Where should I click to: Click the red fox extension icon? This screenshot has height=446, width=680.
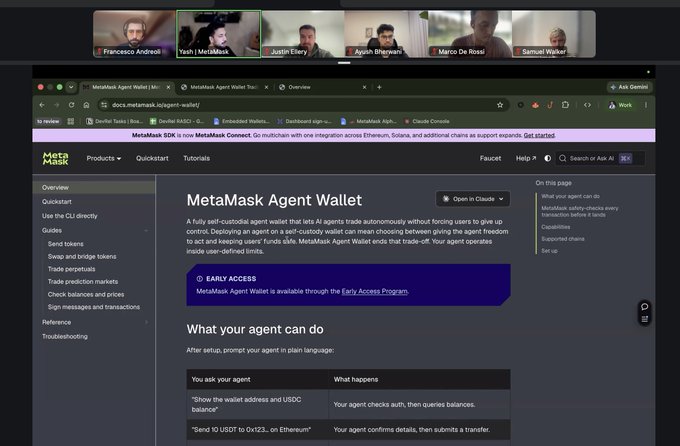coord(535,105)
